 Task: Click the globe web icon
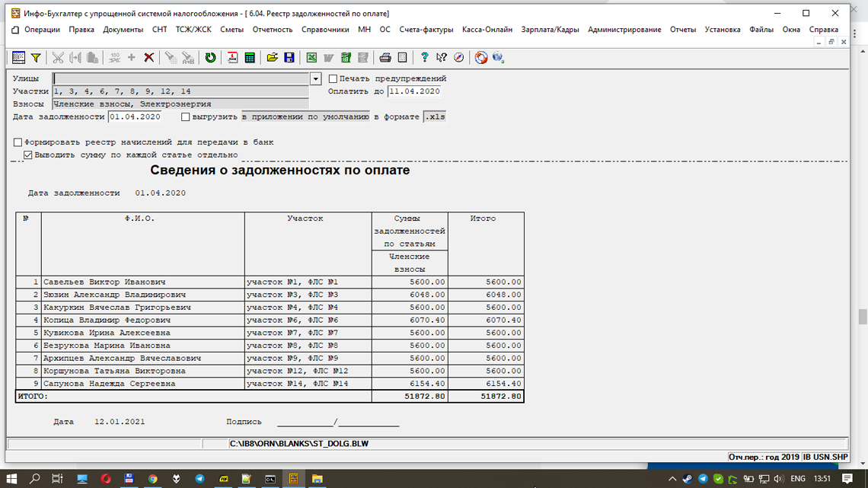click(x=498, y=58)
